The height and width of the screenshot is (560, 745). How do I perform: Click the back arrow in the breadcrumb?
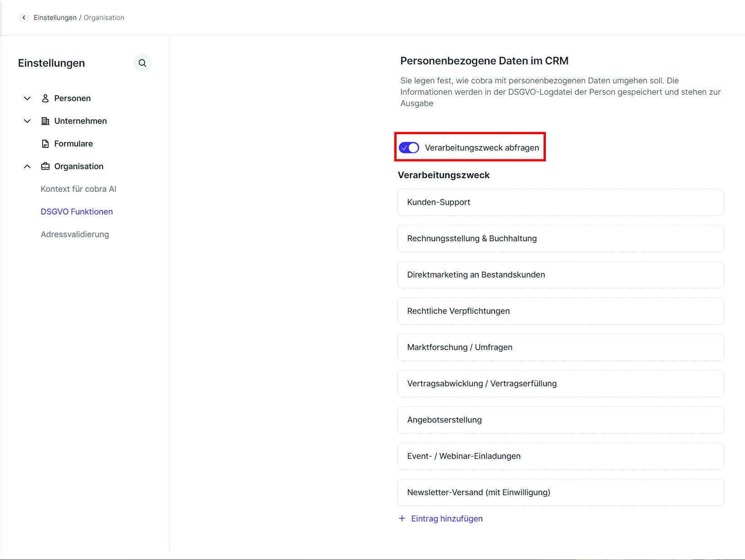24,17
